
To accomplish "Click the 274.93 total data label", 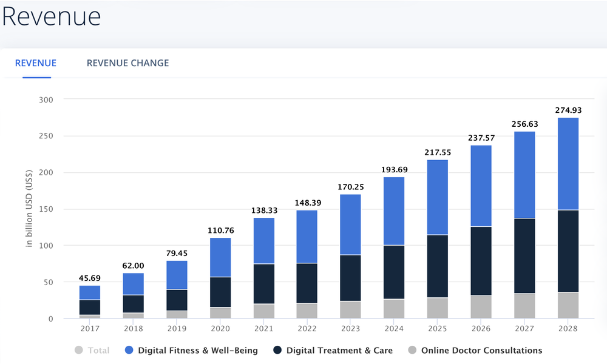I will click(567, 110).
